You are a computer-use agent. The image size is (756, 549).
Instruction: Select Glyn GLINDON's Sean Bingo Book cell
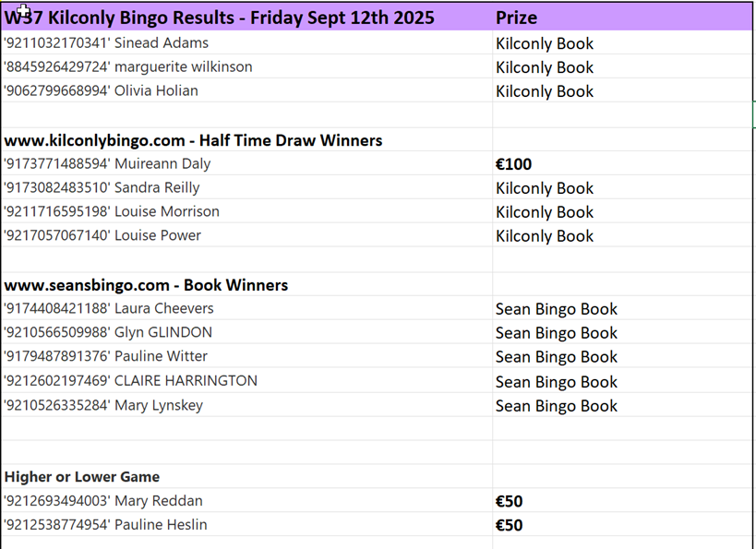(622, 332)
